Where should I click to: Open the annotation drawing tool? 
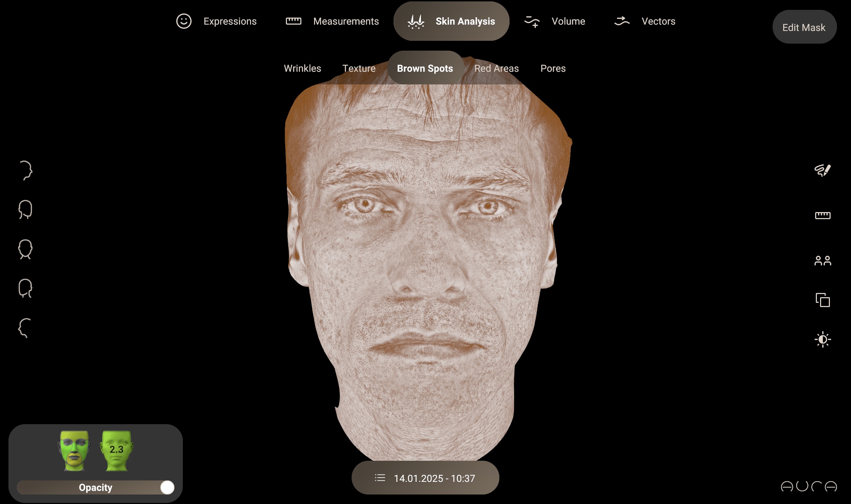coord(823,170)
